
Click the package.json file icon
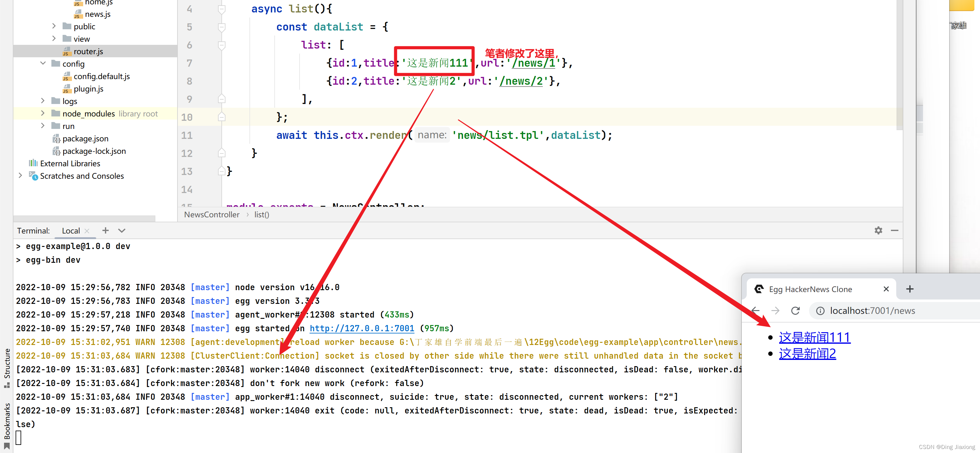point(56,139)
